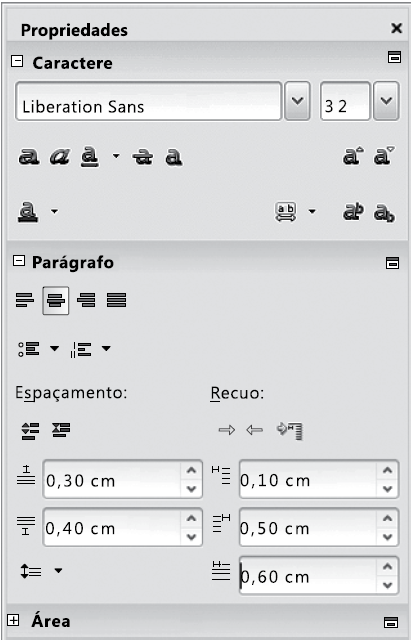This screenshot has height=643, width=412.
Task: Collapse the Caractere section
Action: point(17,62)
